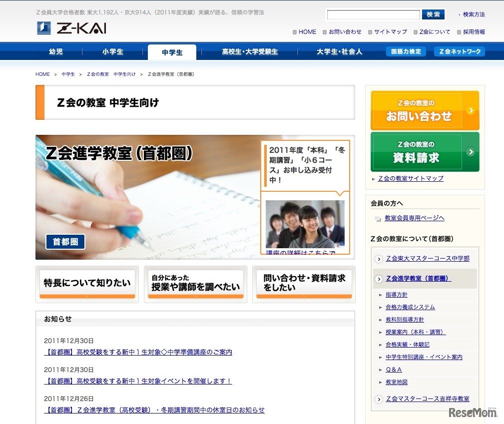Click the Z-KAI logo
The image size is (504, 424).
click(x=71, y=28)
